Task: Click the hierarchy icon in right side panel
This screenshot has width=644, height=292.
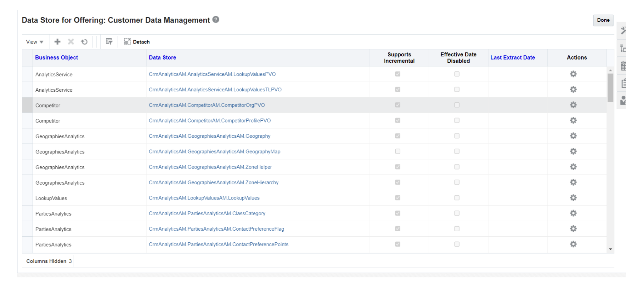Action: 623,48
